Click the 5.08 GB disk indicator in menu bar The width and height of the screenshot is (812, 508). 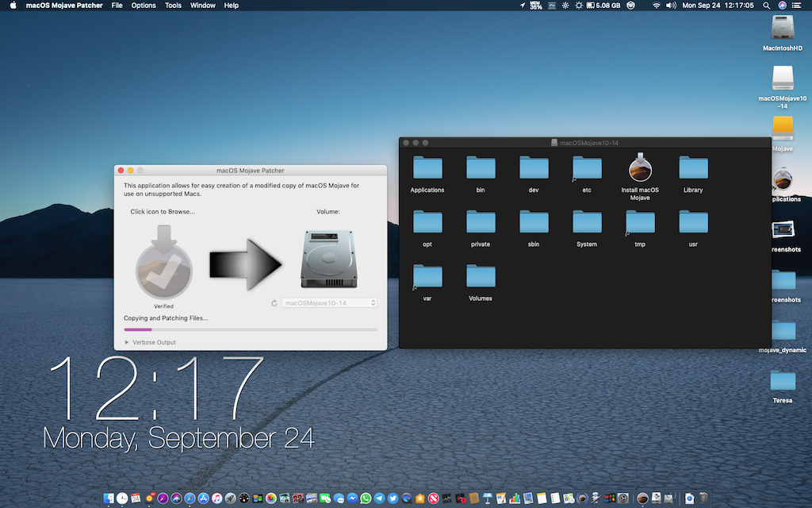603,6
